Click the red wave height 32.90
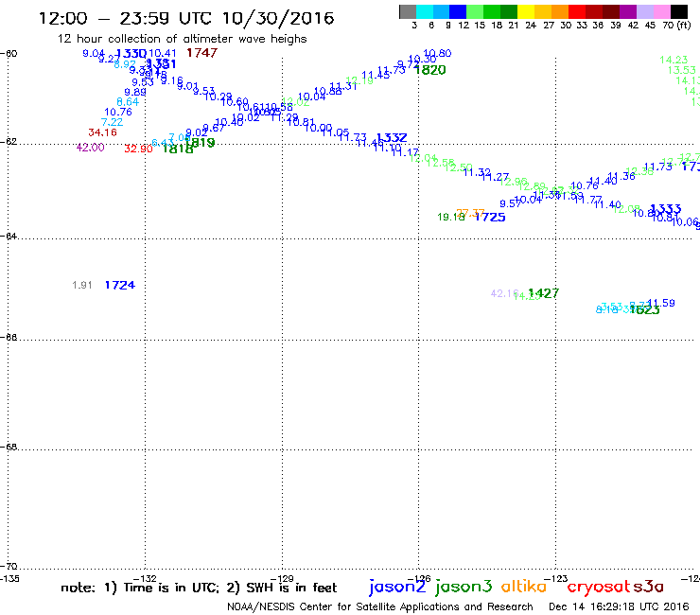The height and width of the screenshot is (615, 700). click(x=138, y=149)
